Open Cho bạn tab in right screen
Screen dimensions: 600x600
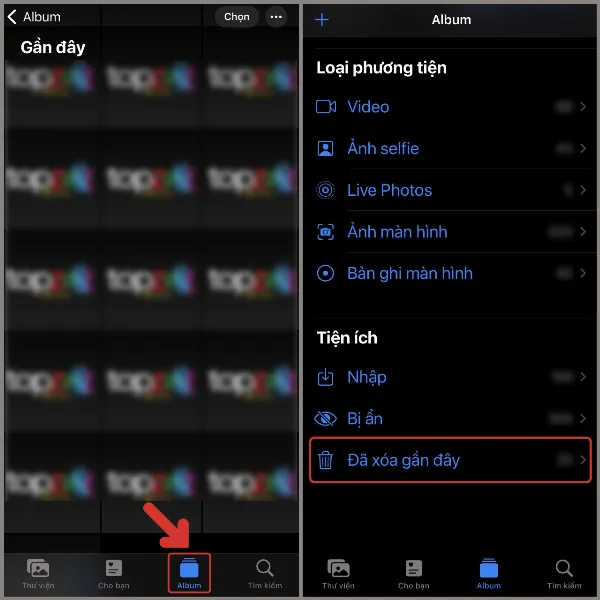point(414,574)
